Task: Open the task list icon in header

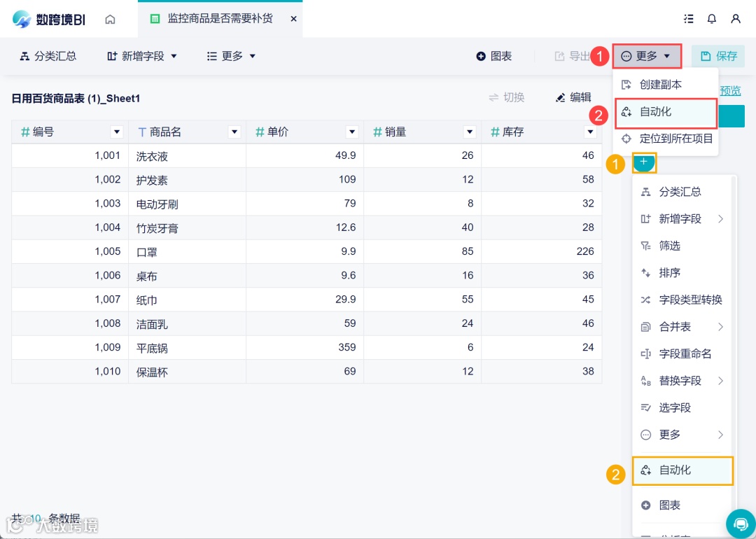Action: [689, 19]
